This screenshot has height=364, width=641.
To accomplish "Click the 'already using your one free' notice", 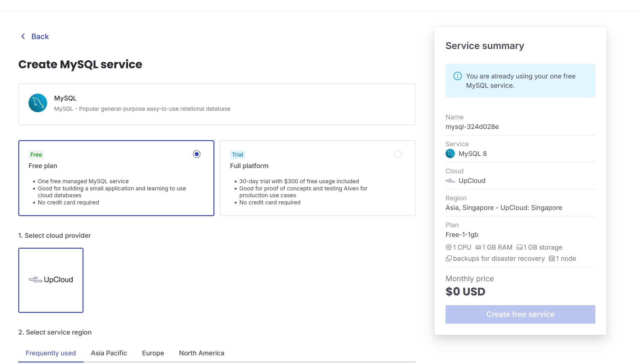I will coord(521,81).
